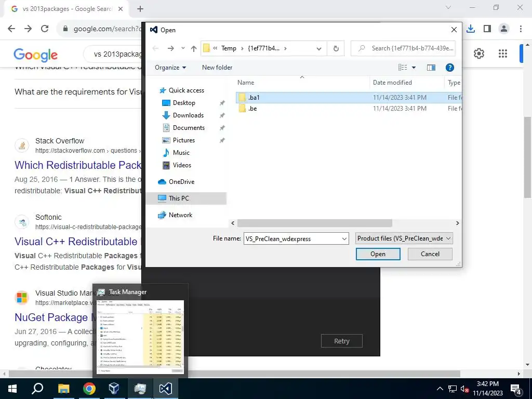Click the horizontal scrollbar in file list

click(314, 223)
